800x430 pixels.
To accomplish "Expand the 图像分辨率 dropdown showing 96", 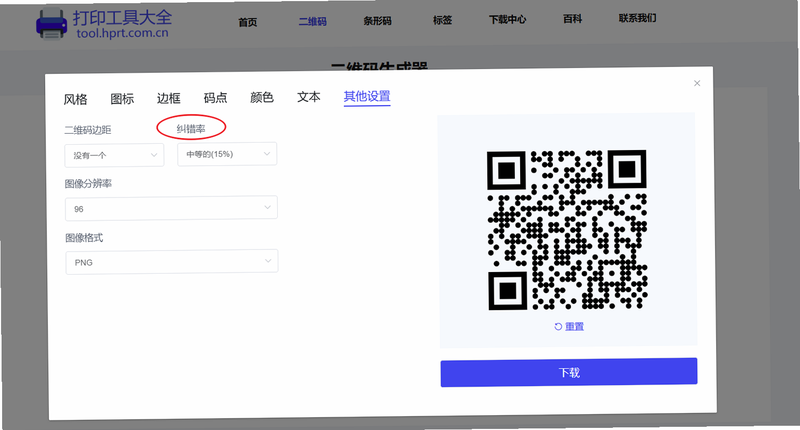I will point(171,208).
